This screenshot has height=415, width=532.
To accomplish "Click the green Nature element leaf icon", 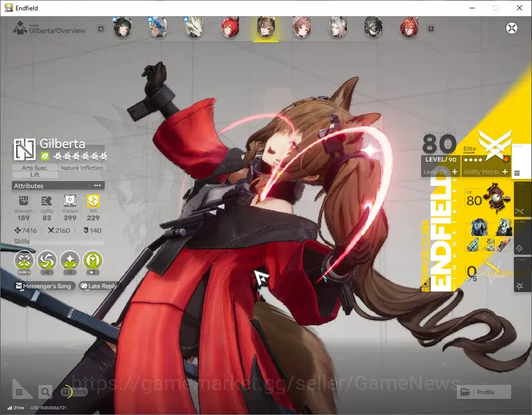I will (x=45, y=157).
